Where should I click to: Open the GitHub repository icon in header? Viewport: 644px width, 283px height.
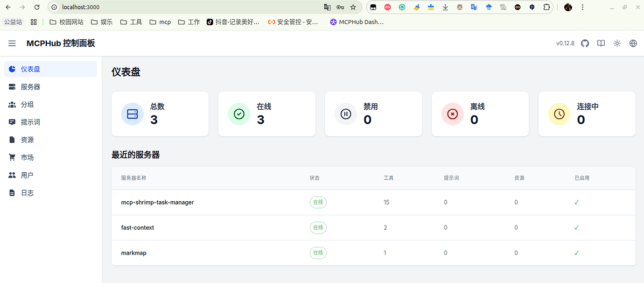click(585, 43)
